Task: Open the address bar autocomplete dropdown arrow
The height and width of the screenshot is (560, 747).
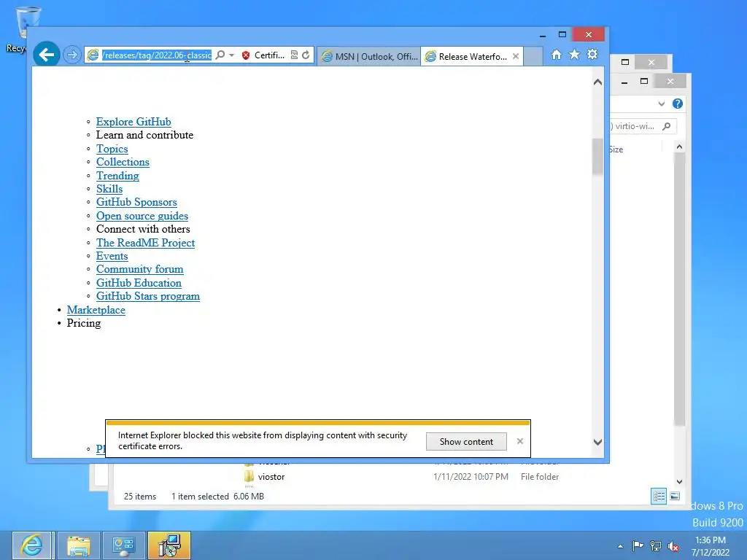Action: (231, 55)
